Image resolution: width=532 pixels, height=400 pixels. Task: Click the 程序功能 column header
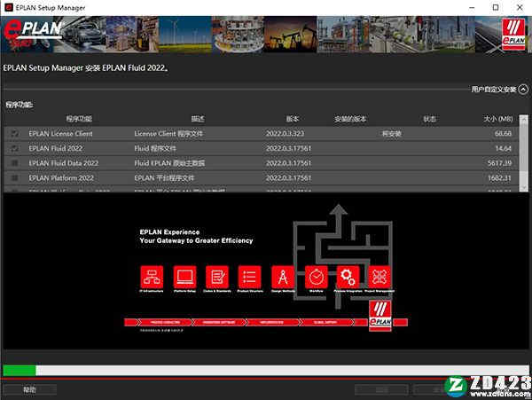79,119
